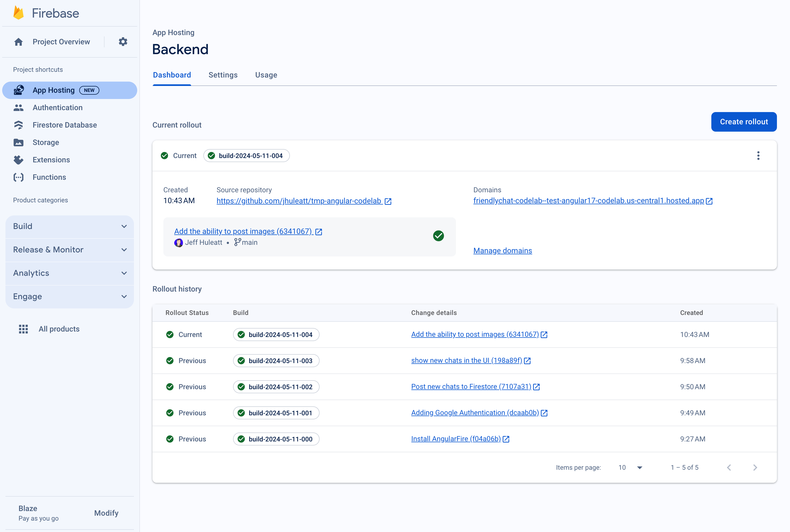Image resolution: width=790 pixels, height=532 pixels.
Task: Toggle the Previous status for build-2024-05-11-003
Action: pyautogui.click(x=171, y=360)
